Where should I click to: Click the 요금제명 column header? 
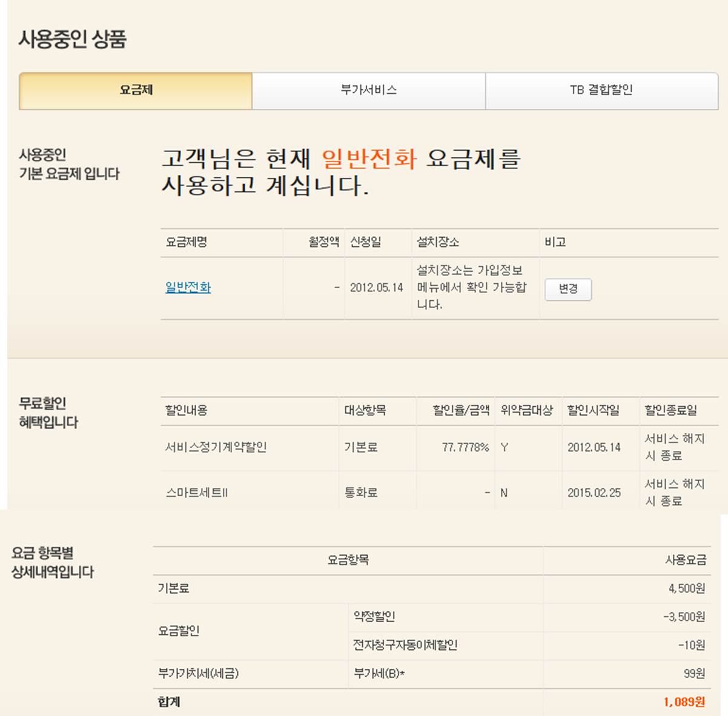coord(187,242)
